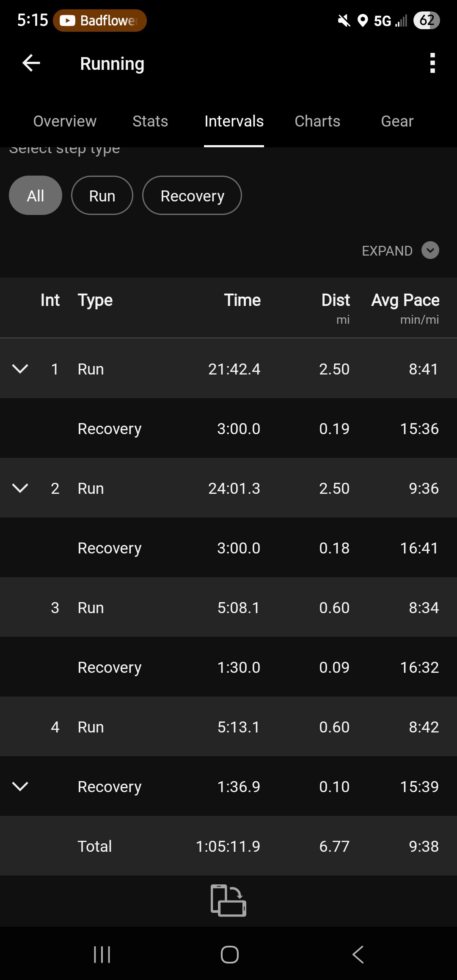Click the EXPAND dropdown arrow
Viewport: 457px width, 980px height.
pos(430,251)
